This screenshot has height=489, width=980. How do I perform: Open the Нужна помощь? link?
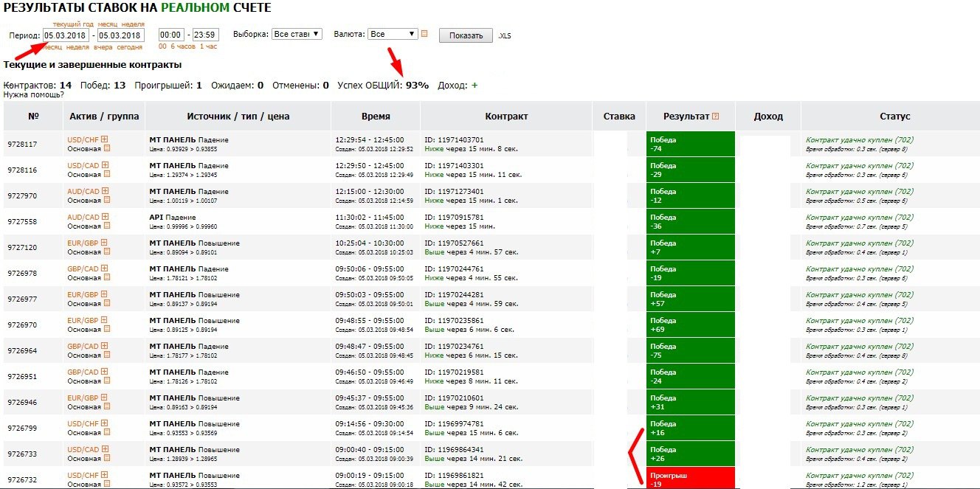pyautogui.click(x=34, y=94)
